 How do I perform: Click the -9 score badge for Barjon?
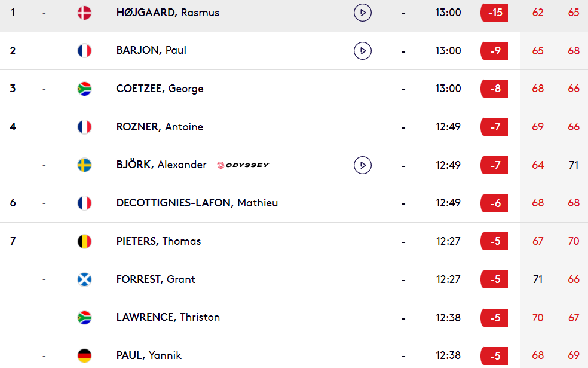(x=494, y=51)
